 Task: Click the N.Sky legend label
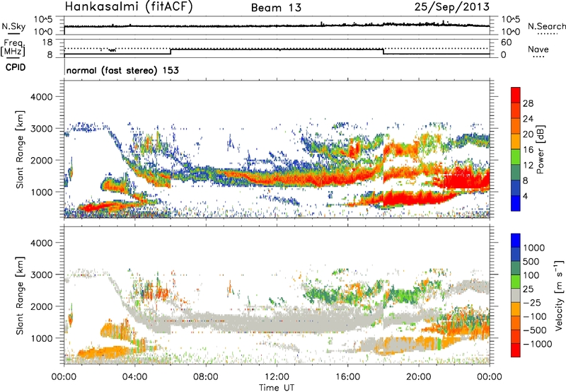pyautogui.click(x=13, y=26)
